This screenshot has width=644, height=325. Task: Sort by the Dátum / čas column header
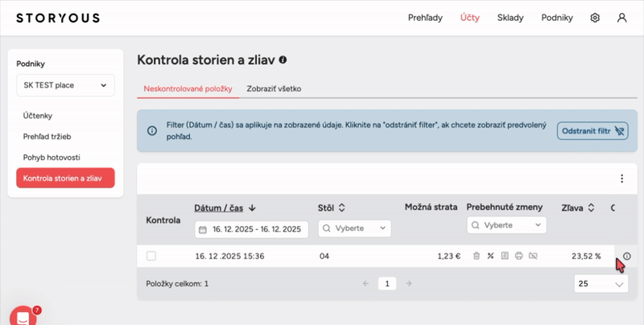tap(225, 208)
